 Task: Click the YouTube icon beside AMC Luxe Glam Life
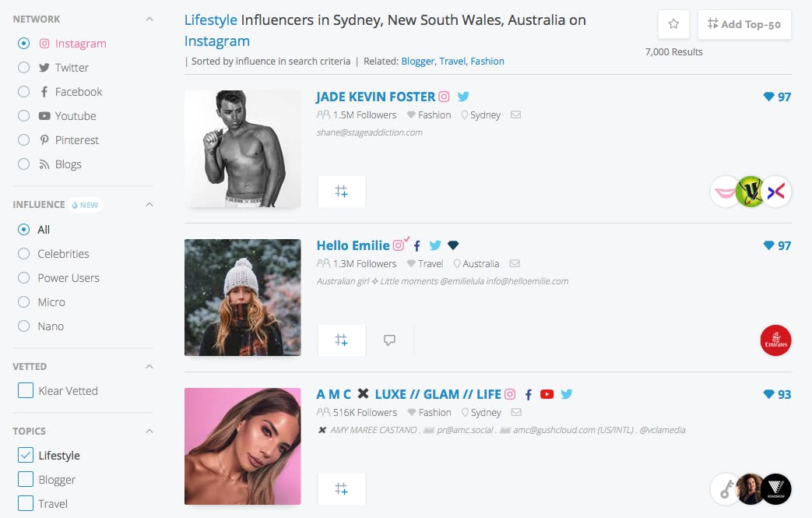click(x=547, y=394)
